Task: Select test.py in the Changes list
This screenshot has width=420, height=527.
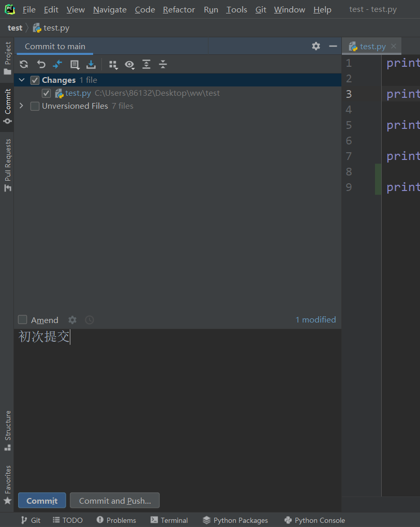Action: (177, 93)
